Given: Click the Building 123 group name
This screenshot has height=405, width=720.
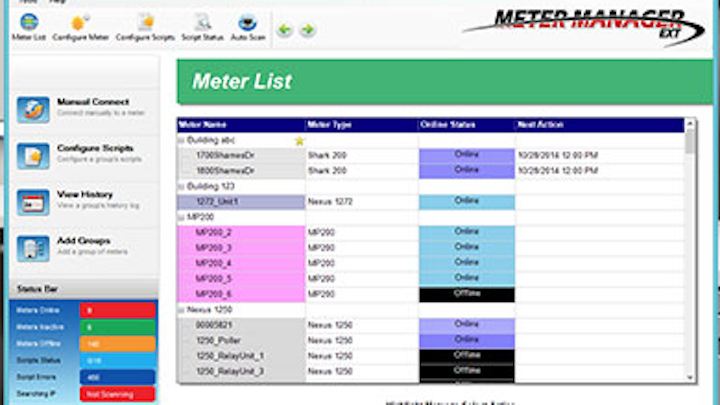Looking at the screenshot, I should 211,186.
